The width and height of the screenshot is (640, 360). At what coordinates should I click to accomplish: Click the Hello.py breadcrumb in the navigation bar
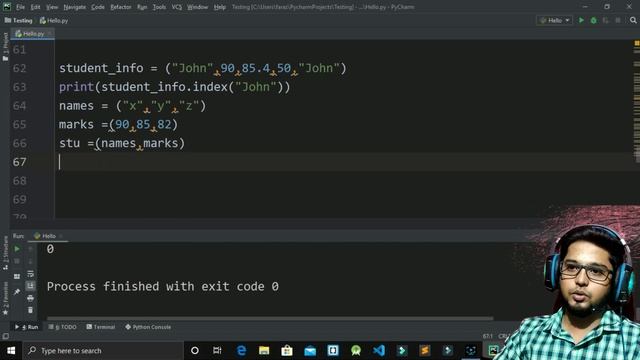click(54, 20)
